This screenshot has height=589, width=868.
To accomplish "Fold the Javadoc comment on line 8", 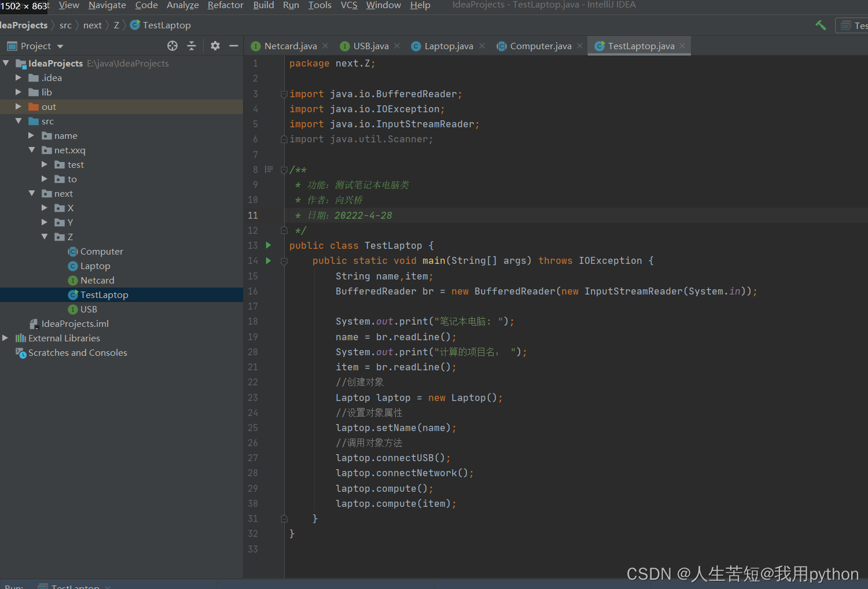I will [284, 170].
